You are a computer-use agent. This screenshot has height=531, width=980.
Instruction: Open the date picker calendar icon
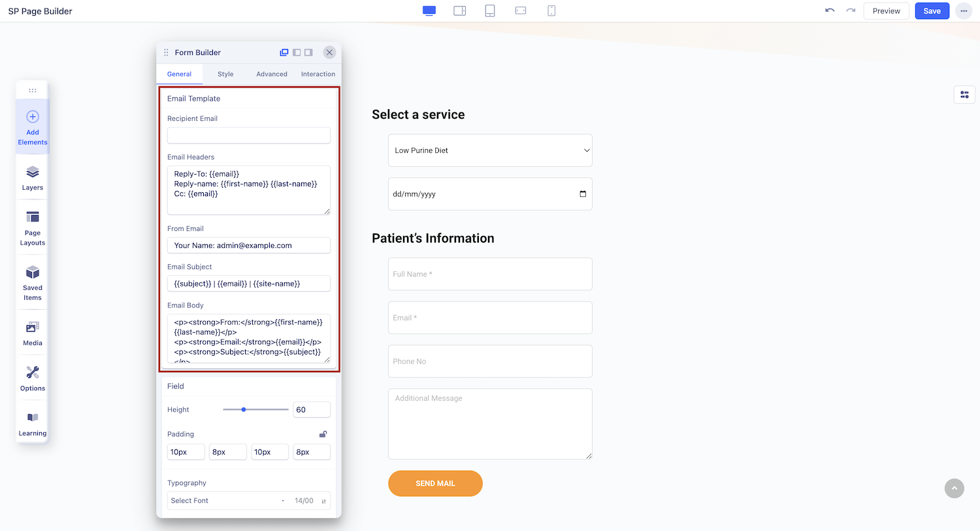click(x=583, y=194)
